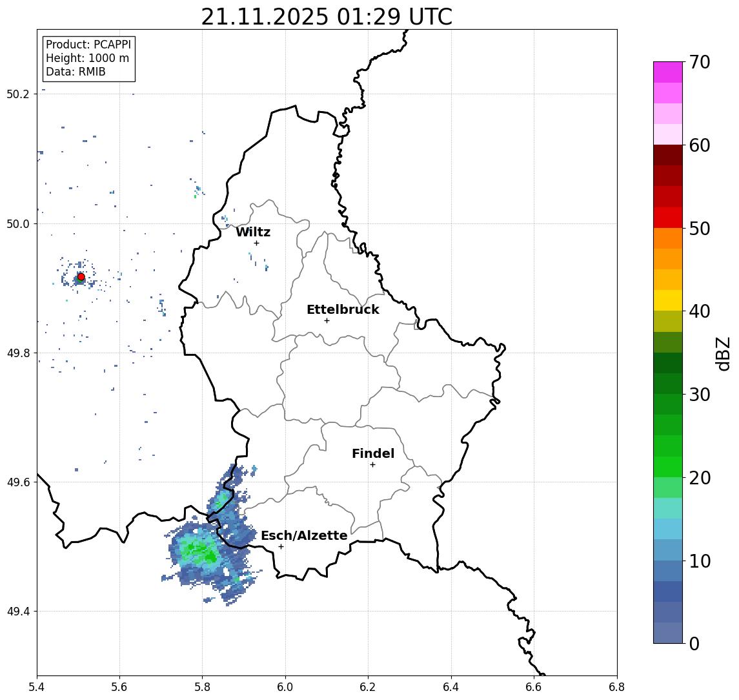Click the 60 tick on colorbar
Screen dimensions: 739x700
coord(700,145)
